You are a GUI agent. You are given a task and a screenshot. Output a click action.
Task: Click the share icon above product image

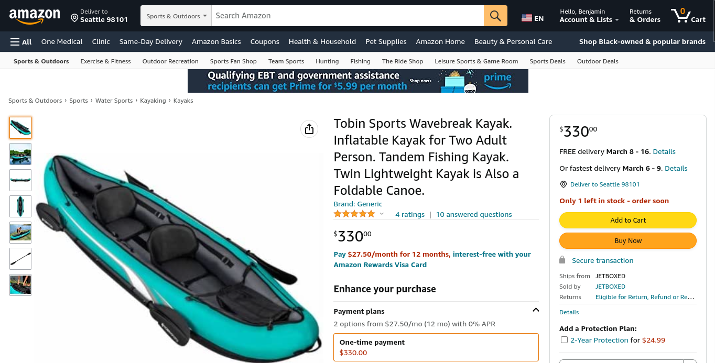click(x=309, y=129)
